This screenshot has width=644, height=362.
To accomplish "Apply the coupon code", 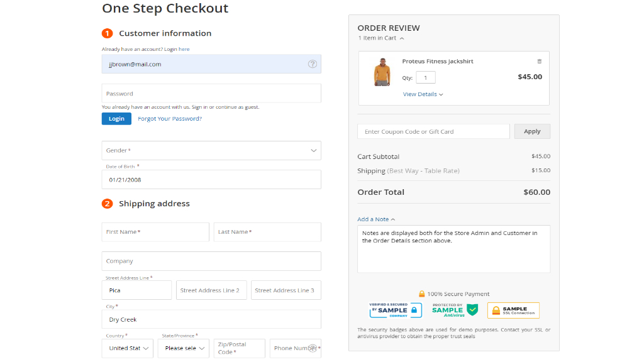I will tap(532, 131).
